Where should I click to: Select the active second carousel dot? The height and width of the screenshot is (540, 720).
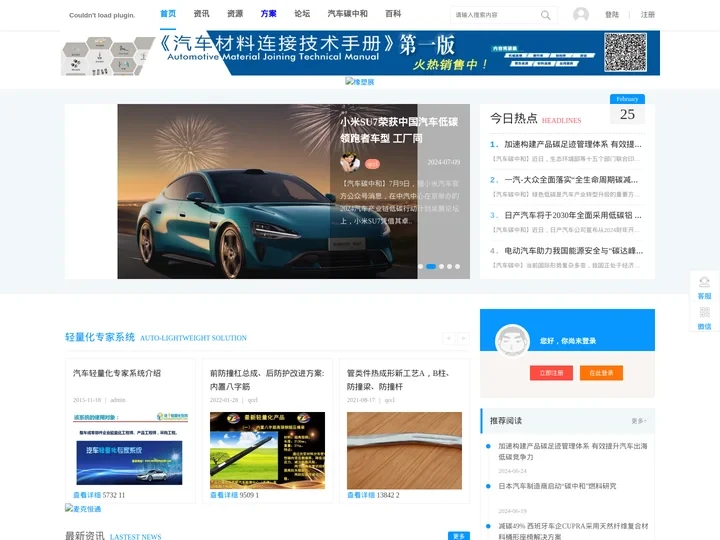click(431, 266)
